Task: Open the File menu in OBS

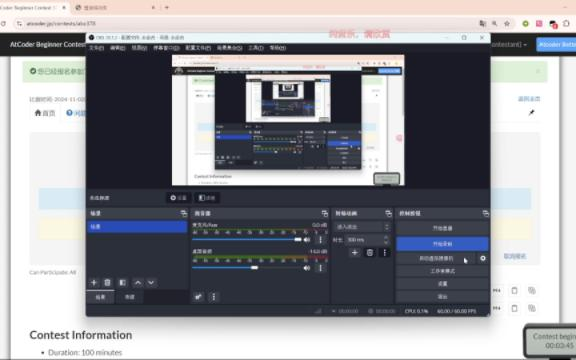Action: (96, 48)
